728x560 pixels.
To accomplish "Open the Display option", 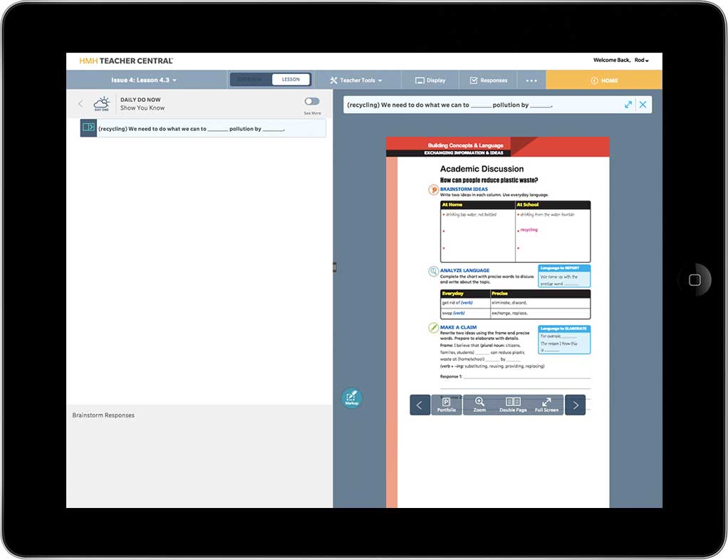I will click(x=430, y=81).
